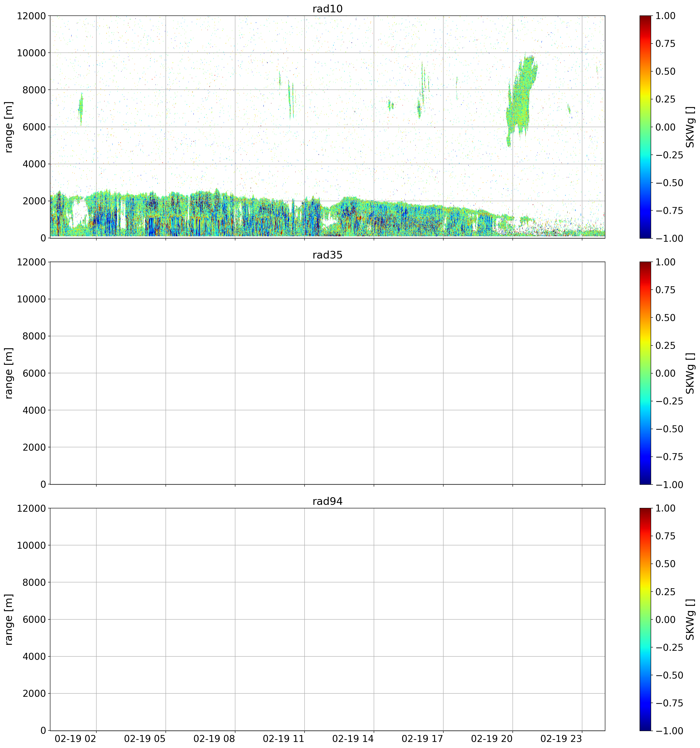Screen dimensions: 700x748
Task: Click the x-axis tick label '02-19 05'
Action: (145, 739)
